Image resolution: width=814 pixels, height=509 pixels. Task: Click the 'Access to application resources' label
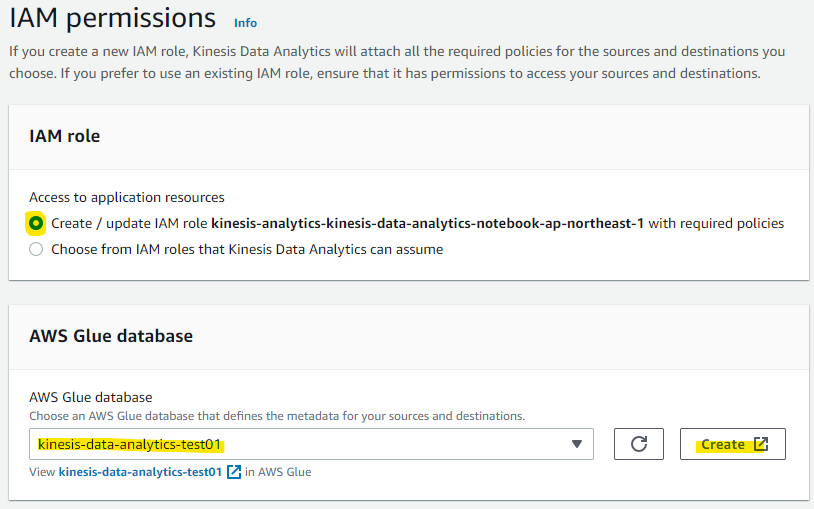point(127,197)
